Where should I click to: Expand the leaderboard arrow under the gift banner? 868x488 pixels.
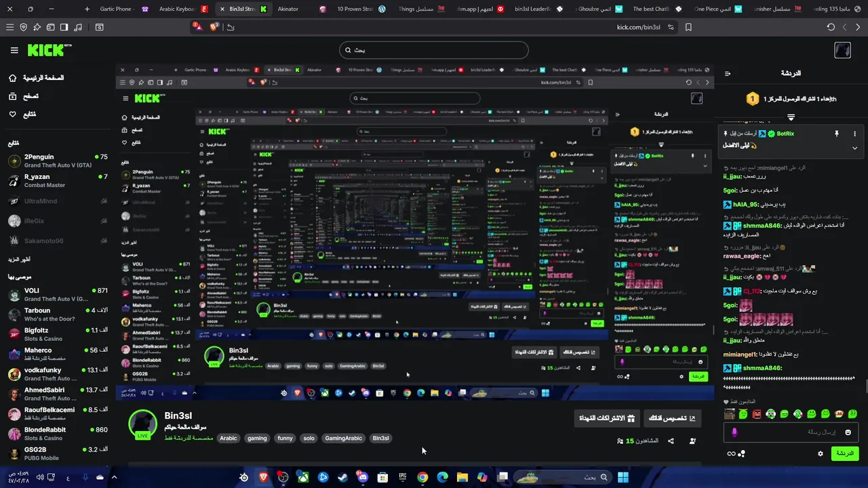tap(791, 117)
